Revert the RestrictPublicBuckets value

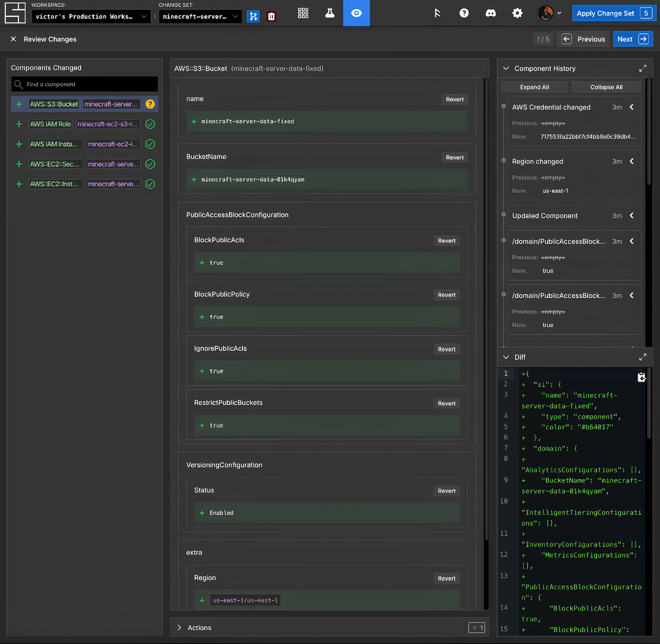click(446, 403)
